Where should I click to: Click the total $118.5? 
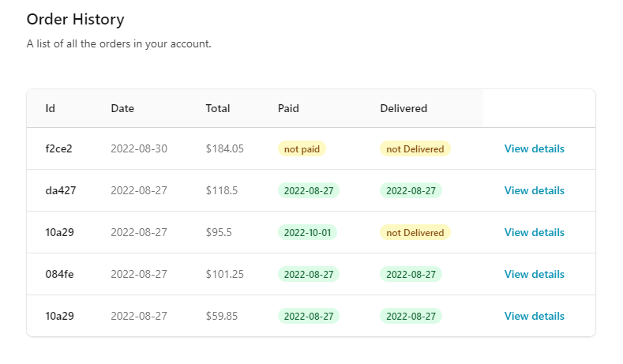point(221,190)
